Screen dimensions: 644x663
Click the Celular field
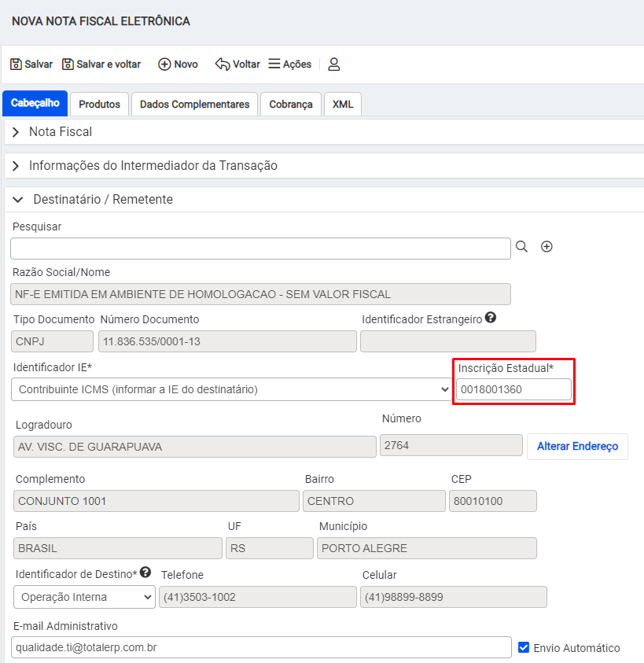[x=454, y=597]
